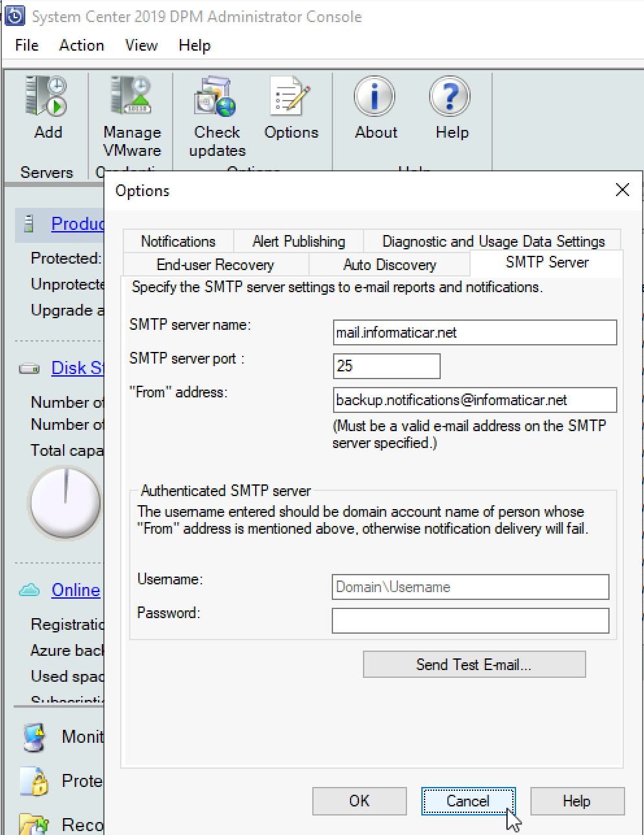Viewport: 644px width, 835px height.
Task: Open the Disk Storage link
Action: point(77,368)
